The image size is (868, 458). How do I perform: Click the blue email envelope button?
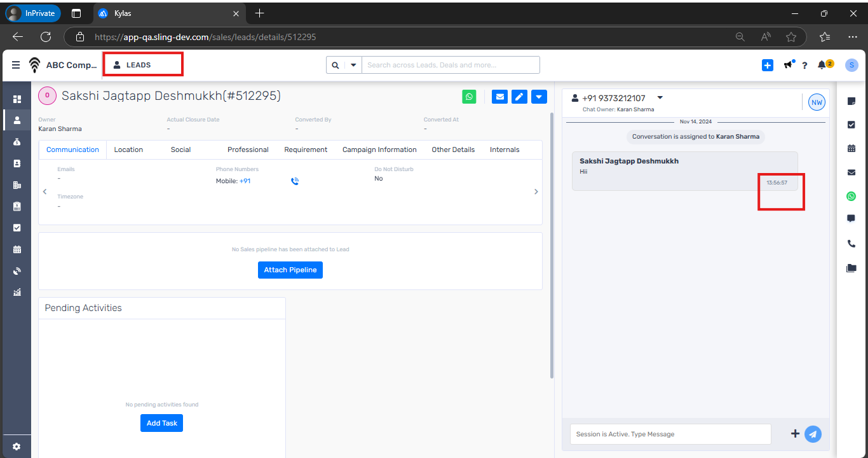pyautogui.click(x=499, y=97)
